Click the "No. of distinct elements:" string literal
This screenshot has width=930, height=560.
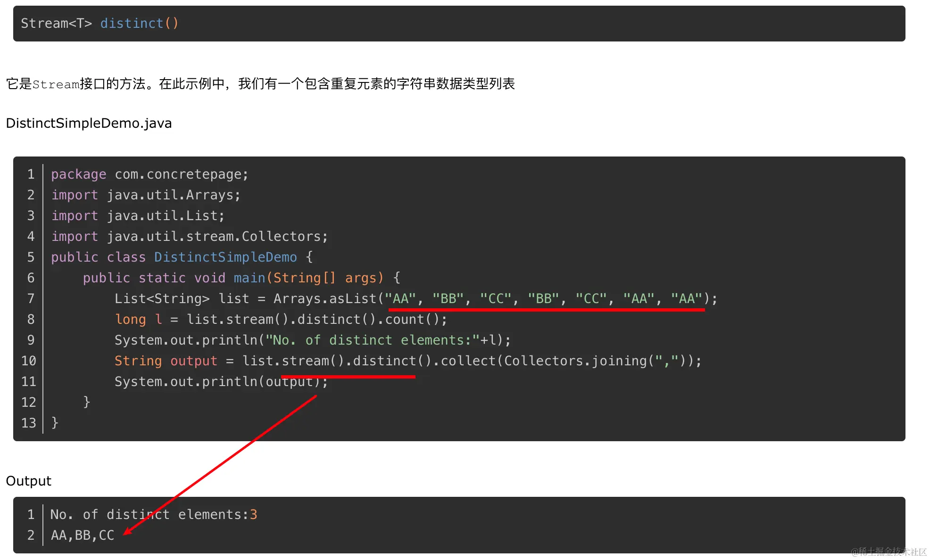372,340
